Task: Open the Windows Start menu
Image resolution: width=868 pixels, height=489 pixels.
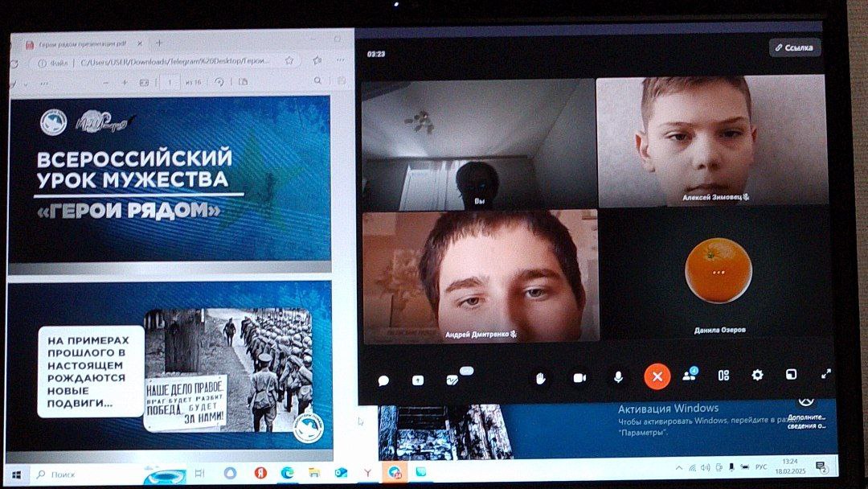Action: (17, 475)
